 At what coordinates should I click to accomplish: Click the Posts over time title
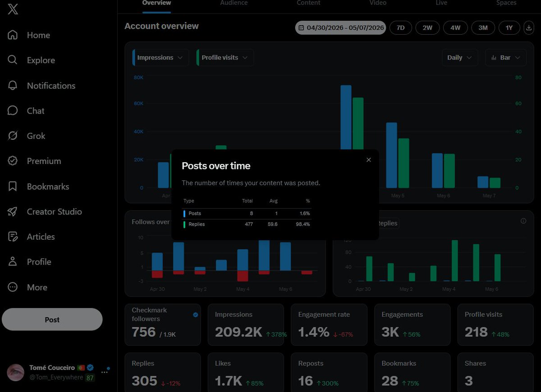tap(216, 166)
